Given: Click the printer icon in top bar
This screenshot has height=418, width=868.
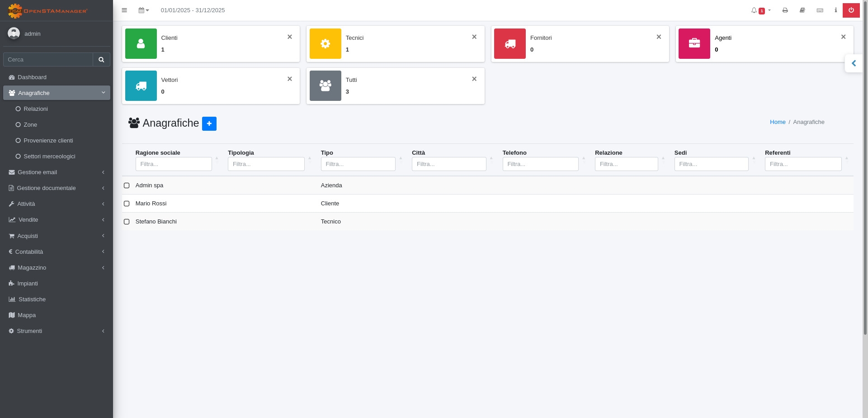Looking at the screenshot, I should [x=785, y=10].
